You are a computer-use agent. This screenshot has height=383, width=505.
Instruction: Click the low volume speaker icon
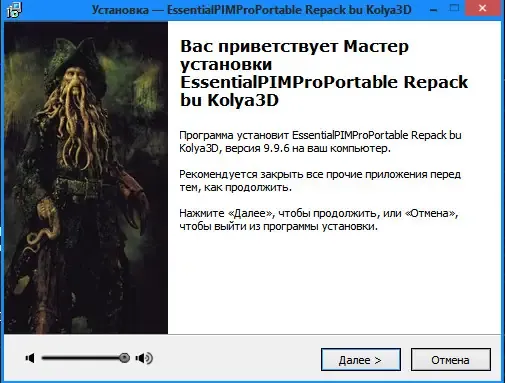click(x=30, y=358)
